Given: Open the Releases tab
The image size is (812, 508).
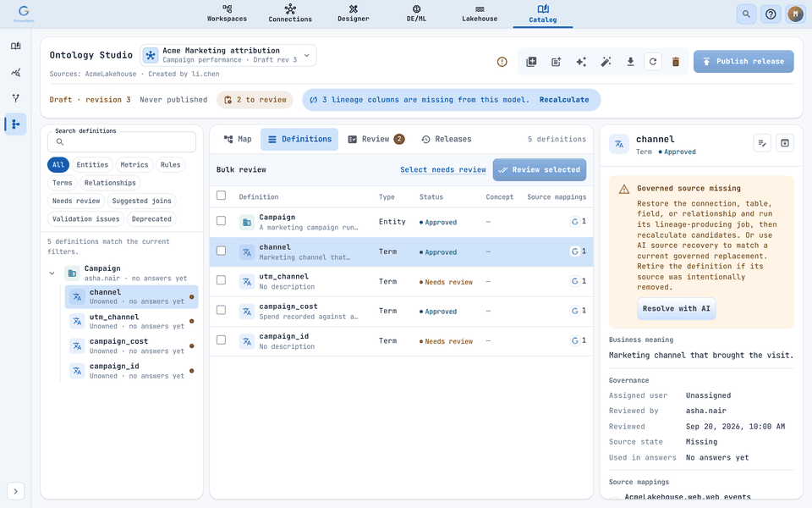Looking at the screenshot, I should click(447, 139).
